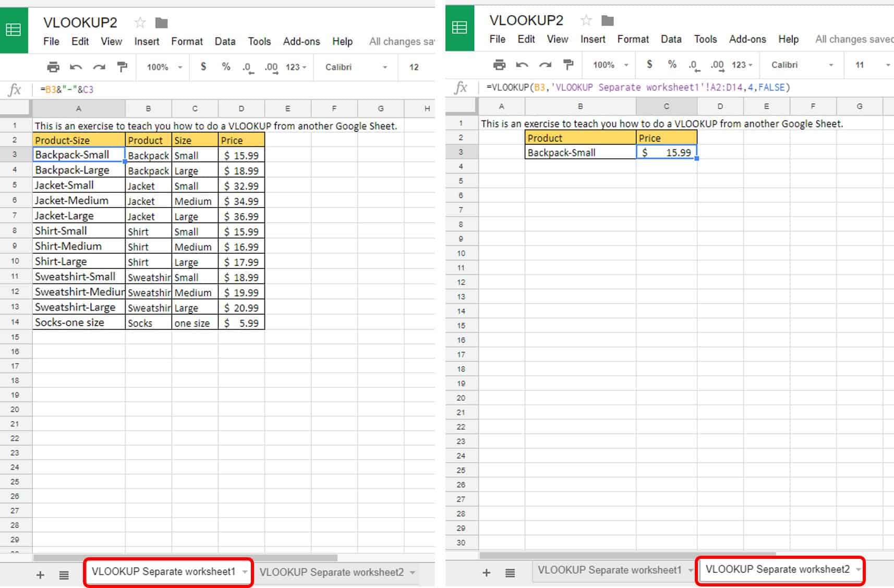Decrease decimal places in the right window

(693, 65)
